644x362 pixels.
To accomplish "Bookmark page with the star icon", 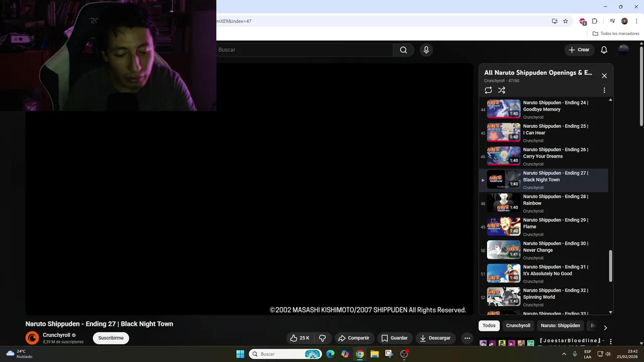I will pyautogui.click(x=566, y=21).
